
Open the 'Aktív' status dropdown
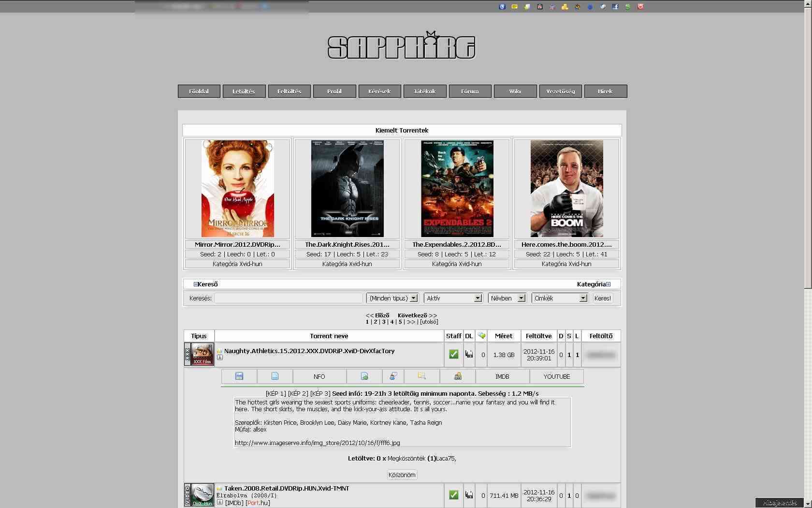pyautogui.click(x=453, y=298)
